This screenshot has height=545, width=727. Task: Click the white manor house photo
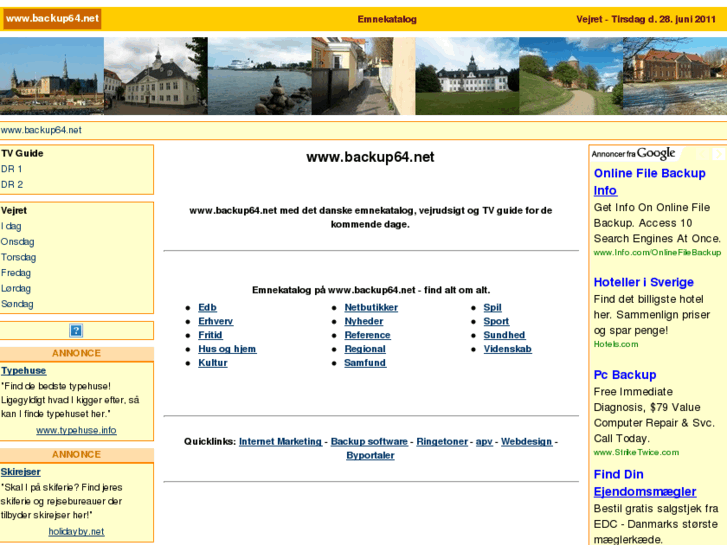pyautogui.click(x=467, y=76)
